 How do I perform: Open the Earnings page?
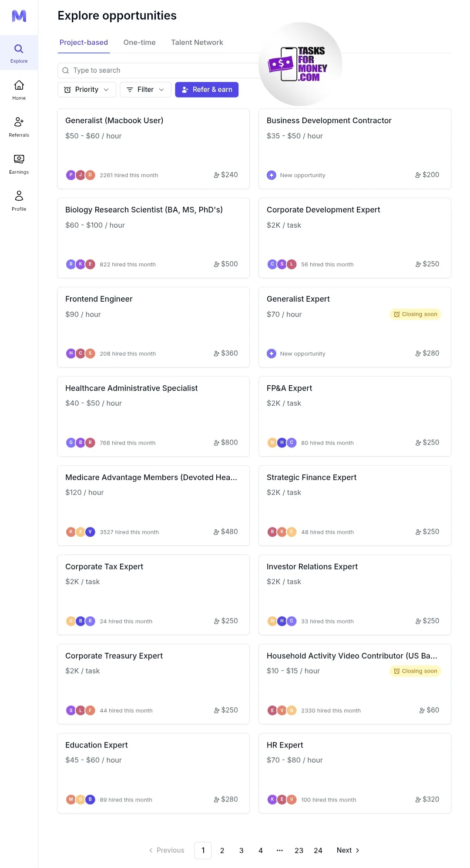19,164
